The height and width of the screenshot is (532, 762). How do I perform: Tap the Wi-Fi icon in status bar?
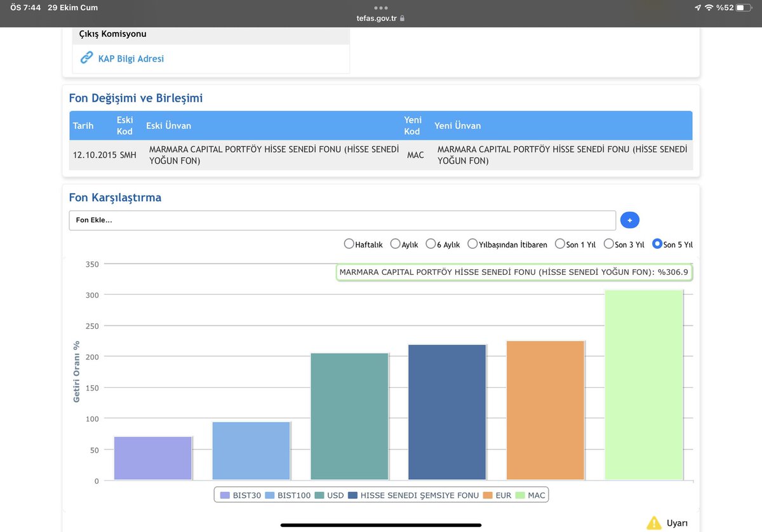[709, 8]
